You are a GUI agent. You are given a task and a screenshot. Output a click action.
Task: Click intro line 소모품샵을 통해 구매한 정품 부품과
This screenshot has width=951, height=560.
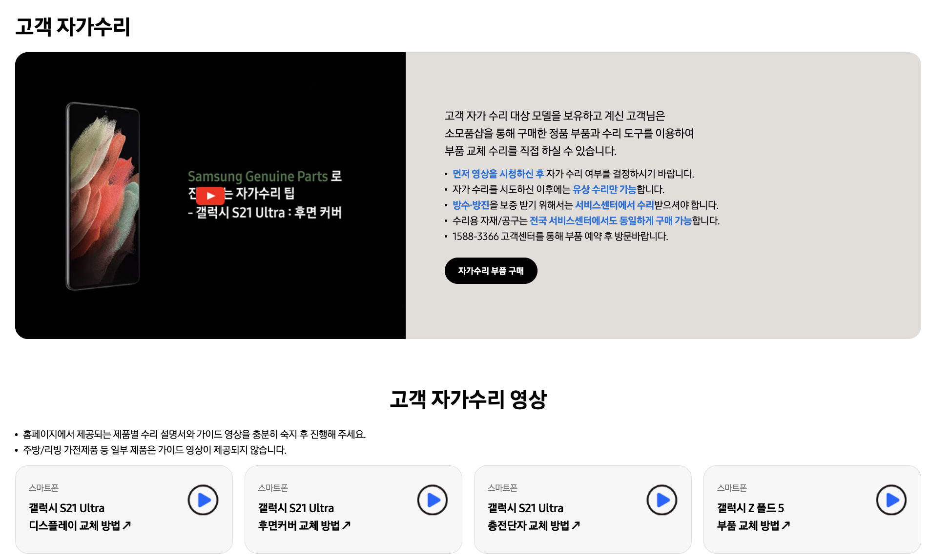[569, 133]
